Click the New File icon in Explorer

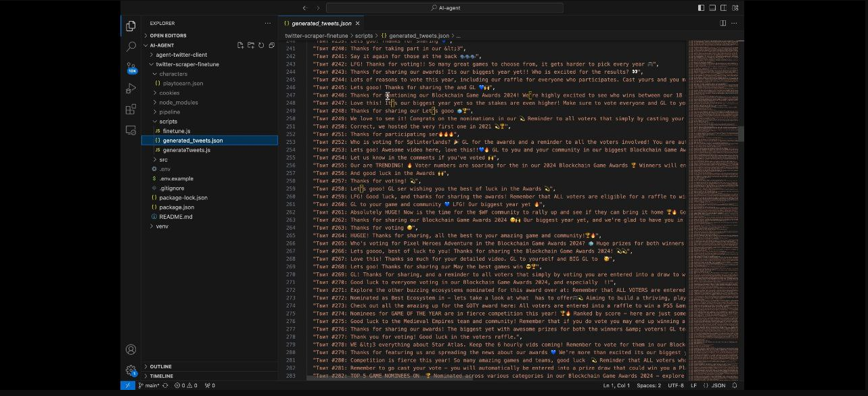tap(240, 45)
